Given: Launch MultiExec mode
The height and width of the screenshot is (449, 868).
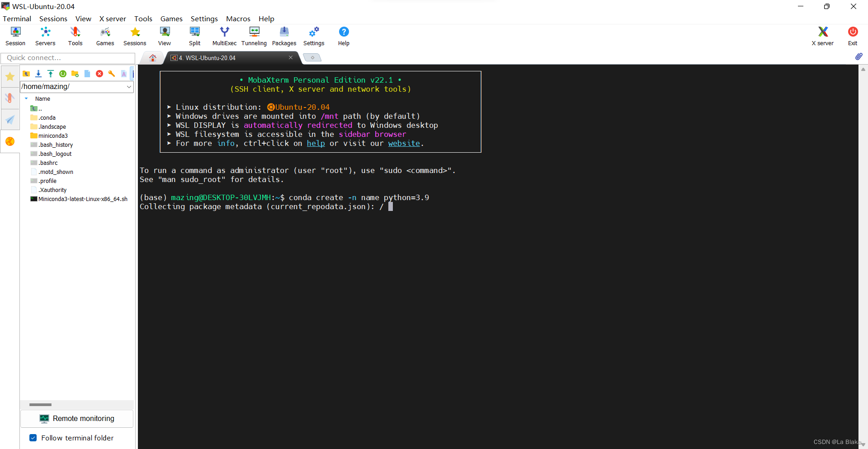Looking at the screenshot, I should pyautogui.click(x=224, y=36).
